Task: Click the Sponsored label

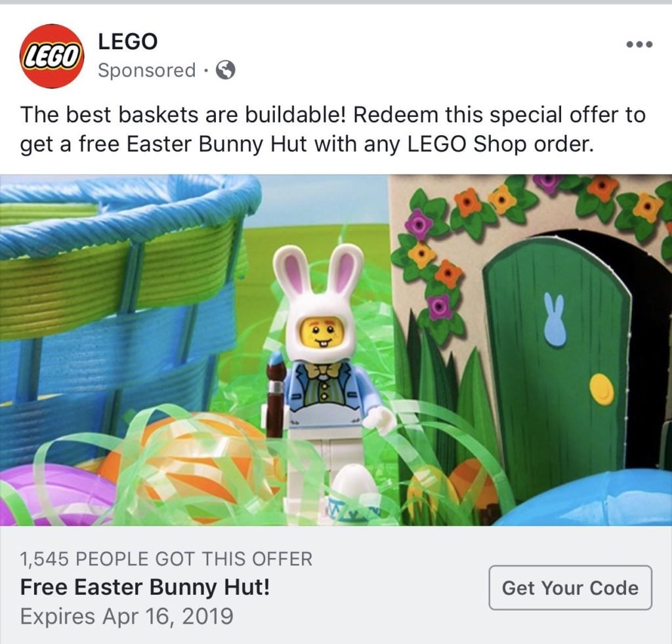Action: 146,70
